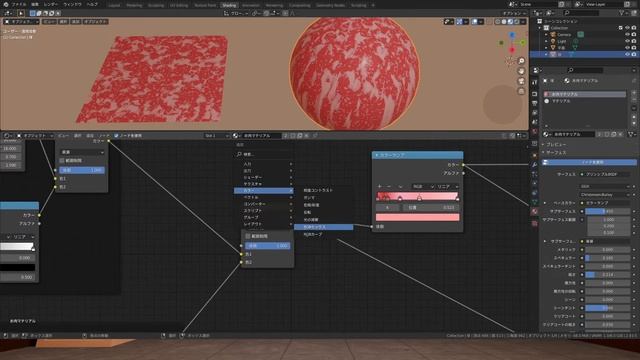Viewport: 640px width, 360px height.
Task: Choose 輝度コントラスト node from submenu
Action: coord(318,190)
